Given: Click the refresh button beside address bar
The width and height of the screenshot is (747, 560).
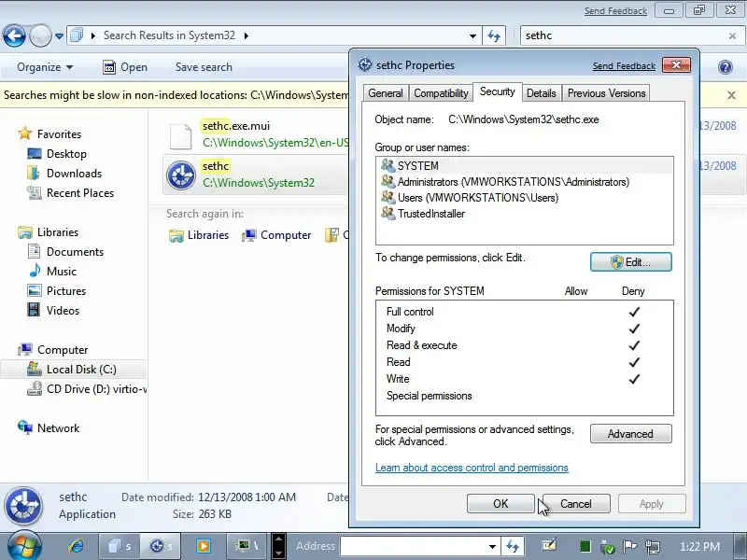Looking at the screenshot, I should pyautogui.click(x=495, y=35).
